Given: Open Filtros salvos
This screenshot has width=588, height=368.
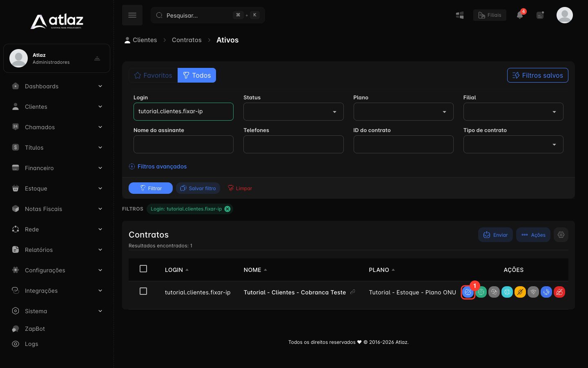Looking at the screenshot, I should pos(538,75).
